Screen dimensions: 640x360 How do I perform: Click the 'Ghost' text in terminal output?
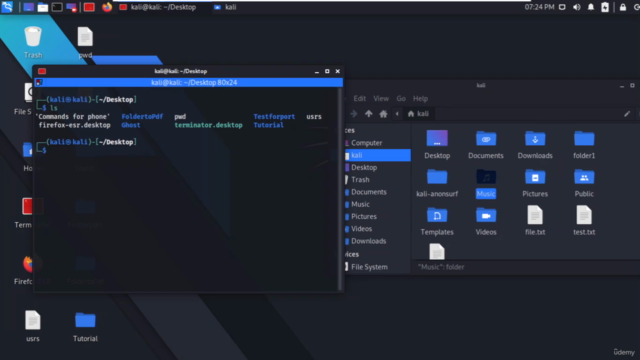point(131,125)
